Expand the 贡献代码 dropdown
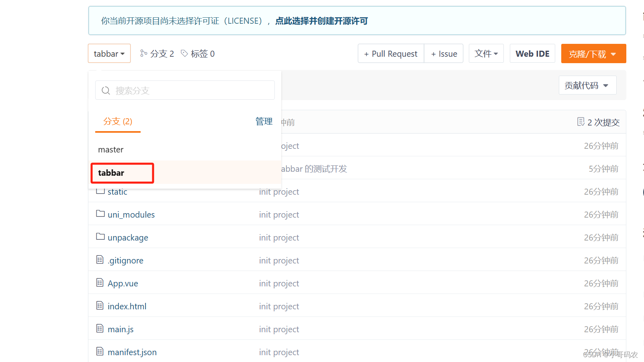Viewport: 644px width, 362px height. click(x=587, y=85)
